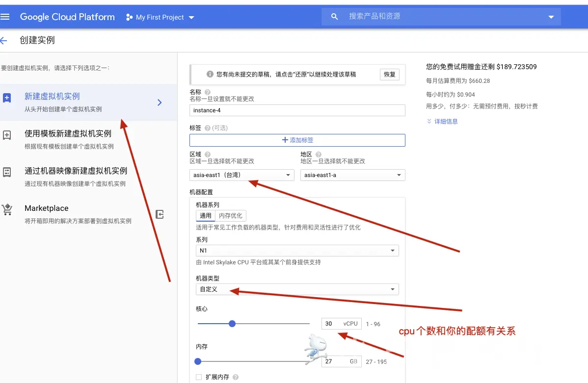Expand the search bar dropdown arrow

pos(551,17)
